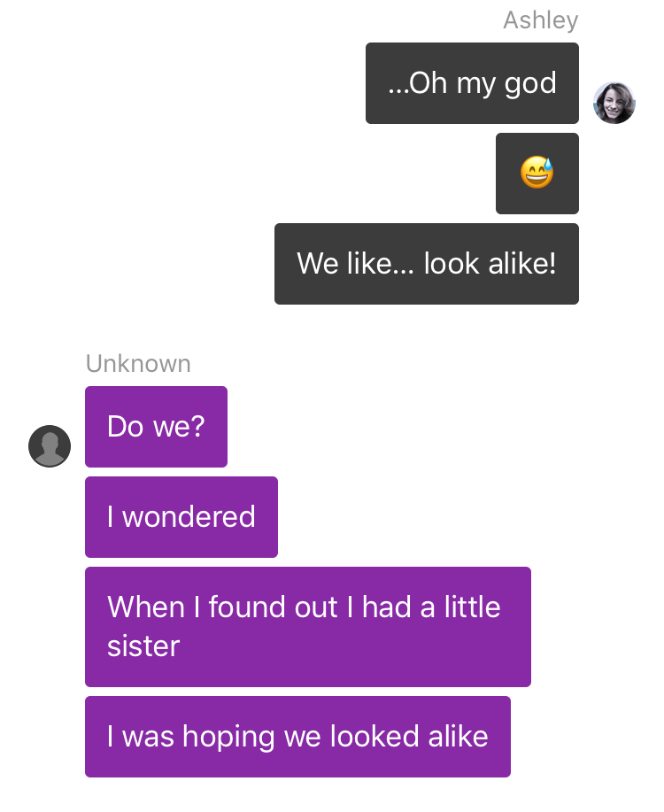Screen dimensions: 664x812
Task: Open Ashley's profile photo avatar
Action: pyautogui.click(x=614, y=103)
